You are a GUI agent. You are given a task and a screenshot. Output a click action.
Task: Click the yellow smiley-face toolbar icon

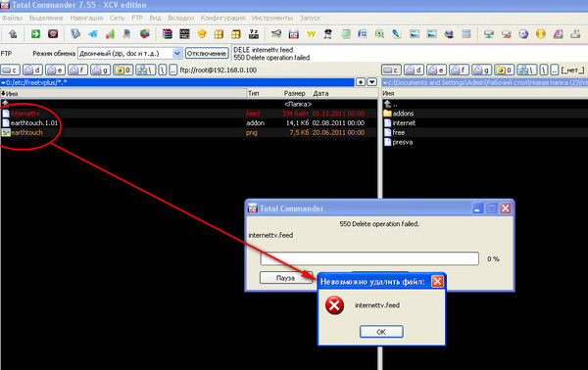[x=202, y=34]
